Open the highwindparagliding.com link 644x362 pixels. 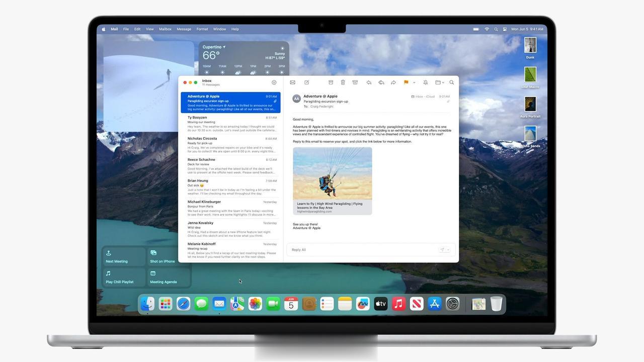coord(314,212)
